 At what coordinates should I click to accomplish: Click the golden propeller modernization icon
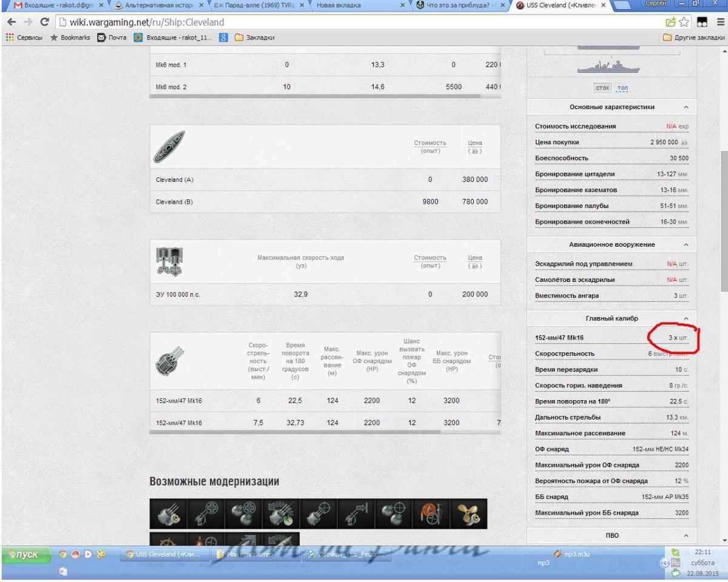pos(468,513)
